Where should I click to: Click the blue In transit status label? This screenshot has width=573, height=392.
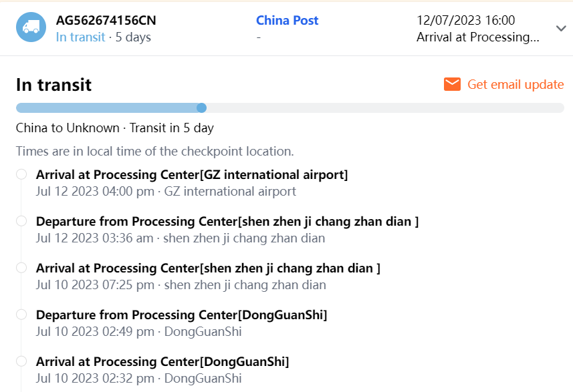click(80, 37)
